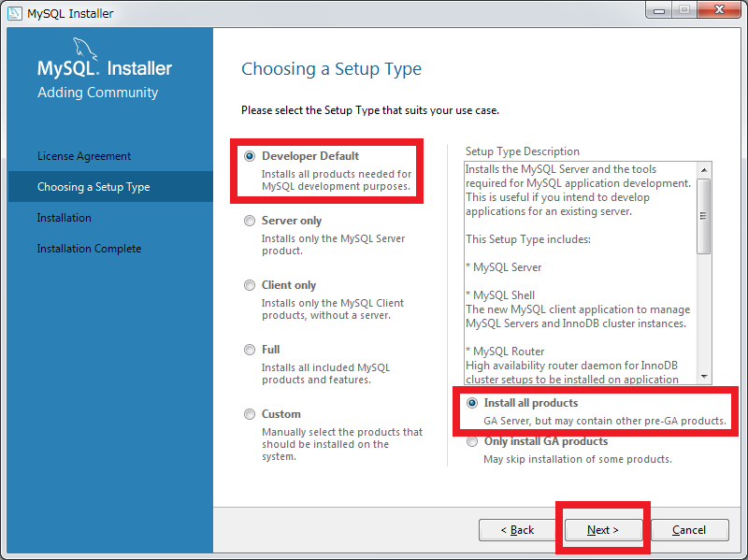
Task: Select Install all products option
Action: [472, 403]
